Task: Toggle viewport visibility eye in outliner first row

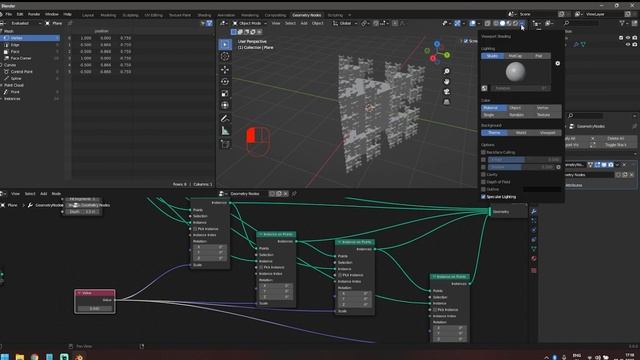Action: 628,38
